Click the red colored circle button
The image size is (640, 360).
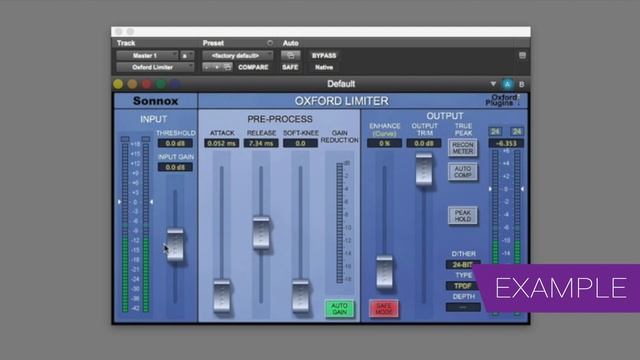[147, 84]
